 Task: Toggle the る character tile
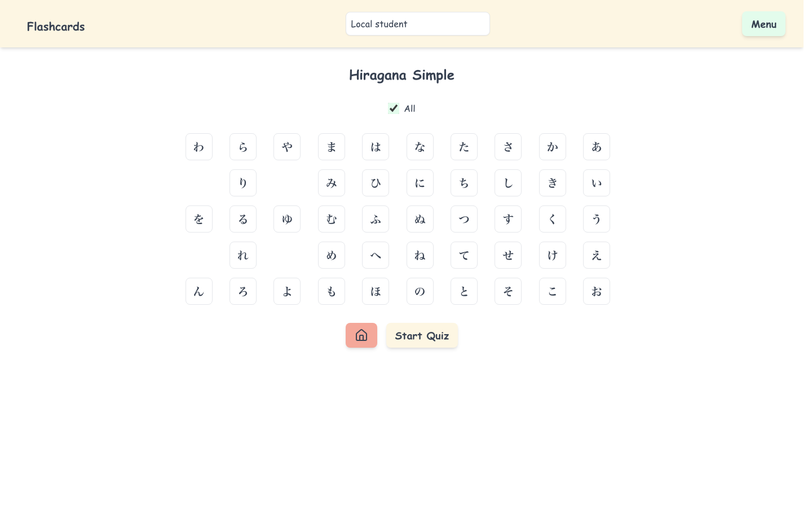point(243,219)
